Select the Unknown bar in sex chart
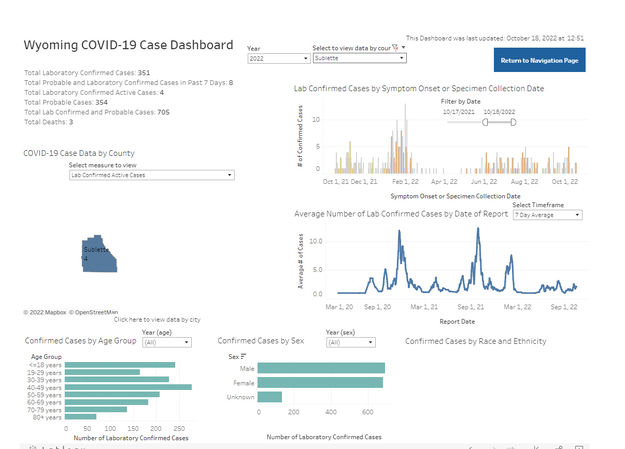 tap(270, 397)
